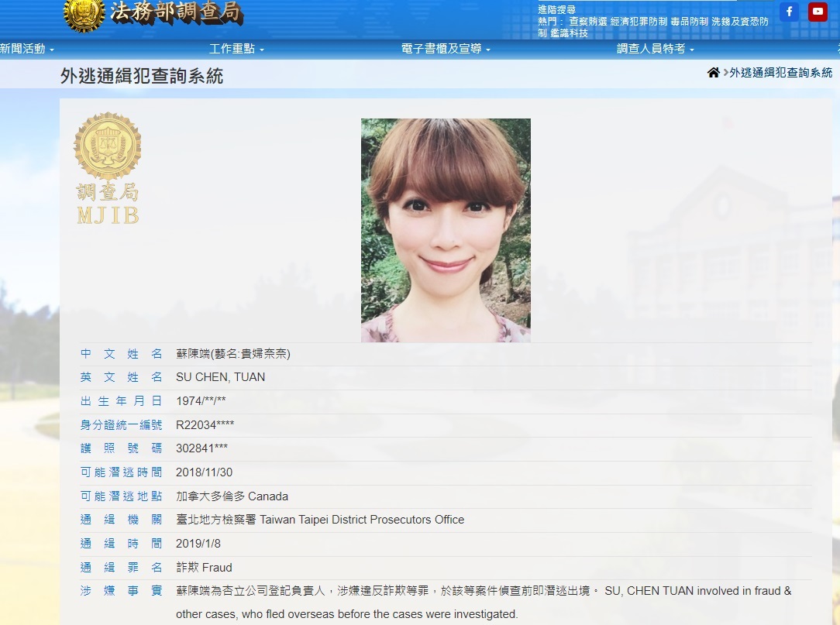Click the ID number R22034****
The image size is (840, 625).
[205, 424]
